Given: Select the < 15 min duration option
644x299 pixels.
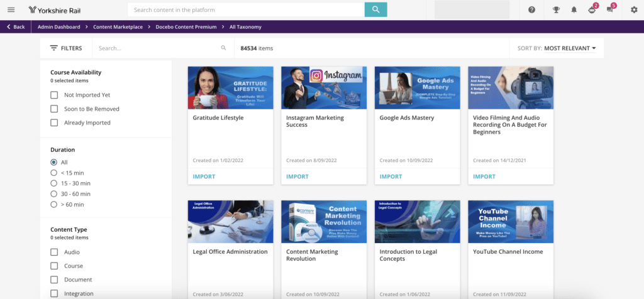Looking at the screenshot, I should [x=54, y=173].
